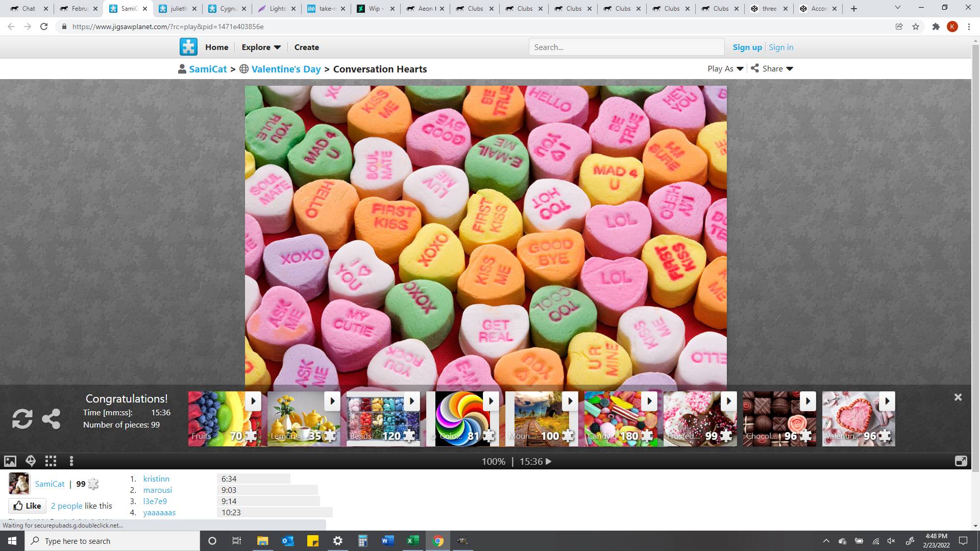This screenshot has height=551, width=980.
Task: Click the puzzle timer play arrow
Action: click(549, 461)
